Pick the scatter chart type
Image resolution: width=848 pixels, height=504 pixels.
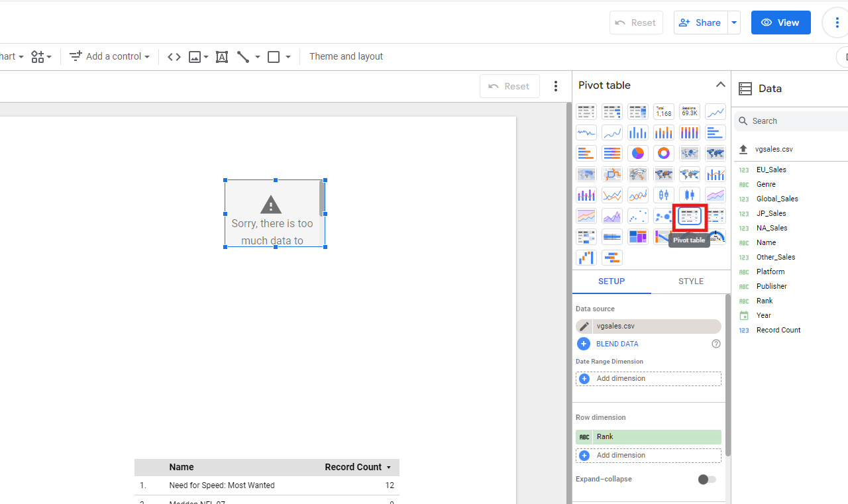(x=638, y=217)
